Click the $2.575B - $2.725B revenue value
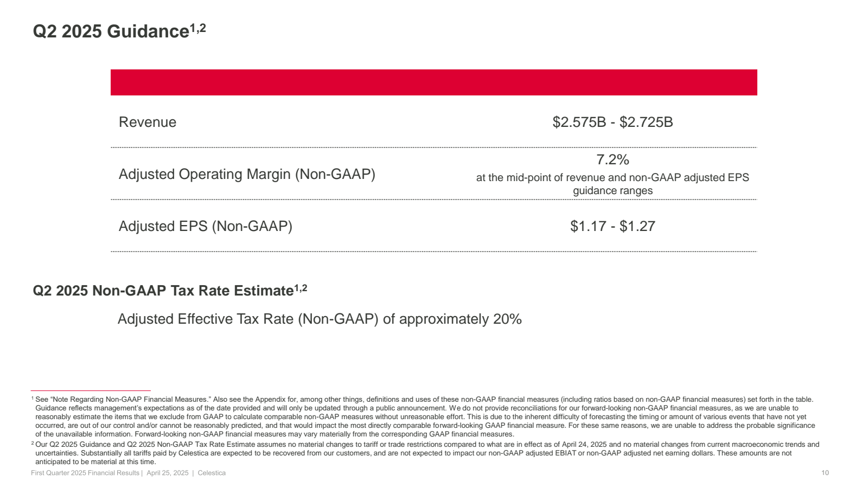This screenshot has height=488, width=868. tap(612, 122)
